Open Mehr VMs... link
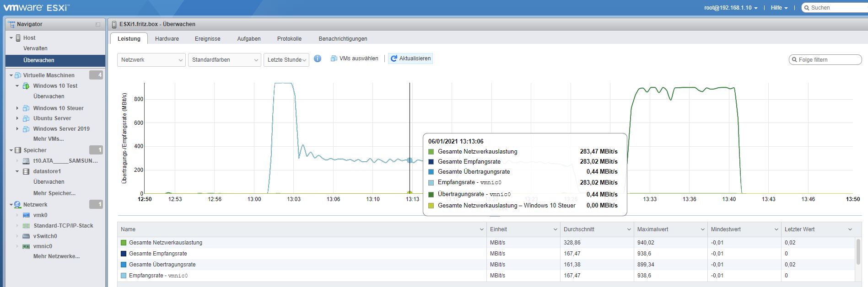Screen dimensions: 868x287 (49, 139)
